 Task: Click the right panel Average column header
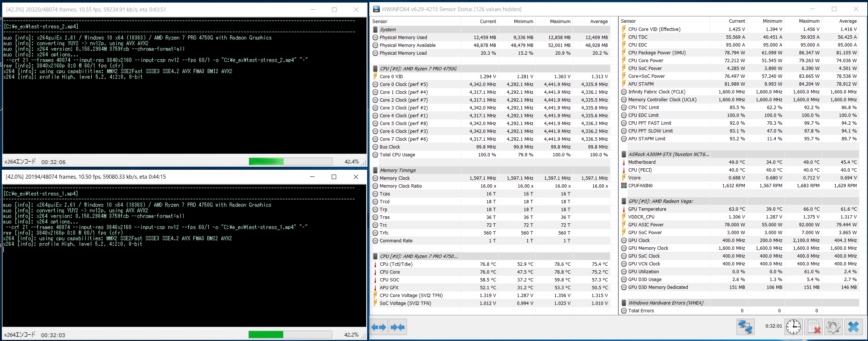click(x=840, y=21)
